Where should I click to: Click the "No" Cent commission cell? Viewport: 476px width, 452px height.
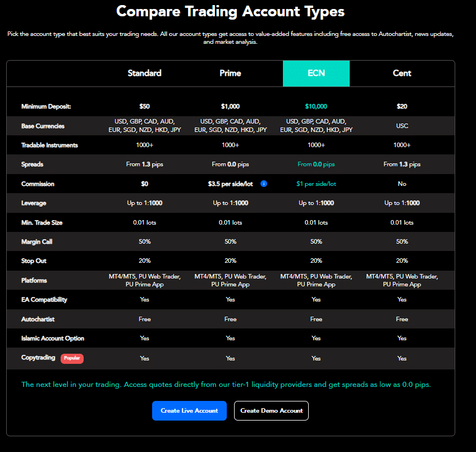coord(402,184)
